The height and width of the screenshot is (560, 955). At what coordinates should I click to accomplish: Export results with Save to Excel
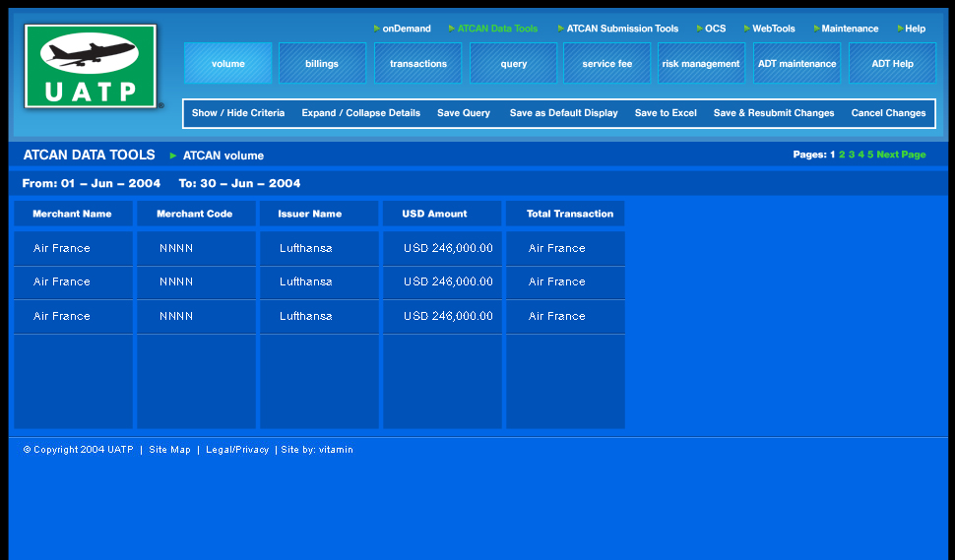point(666,113)
